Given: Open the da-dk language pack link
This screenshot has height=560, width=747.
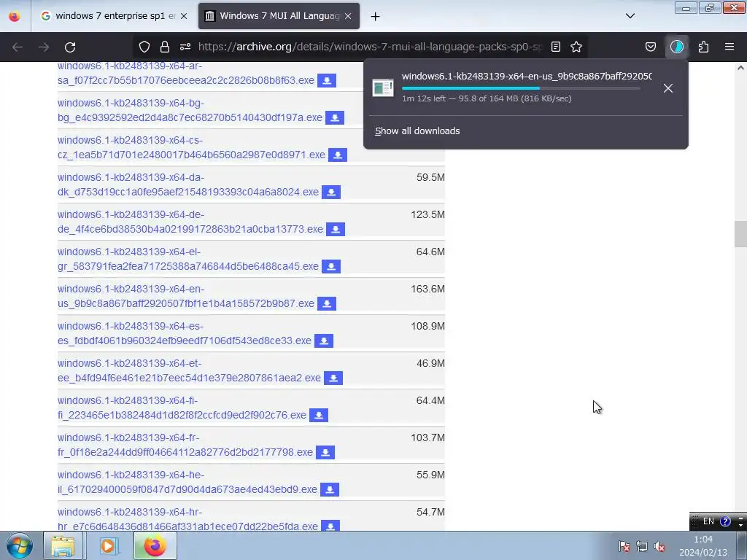Looking at the screenshot, I should [x=188, y=184].
